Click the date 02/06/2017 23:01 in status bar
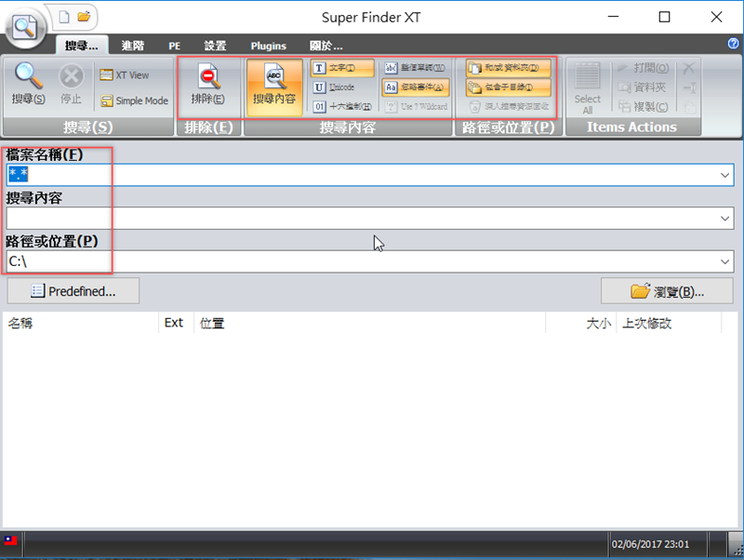 pyautogui.click(x=650, y=544)
